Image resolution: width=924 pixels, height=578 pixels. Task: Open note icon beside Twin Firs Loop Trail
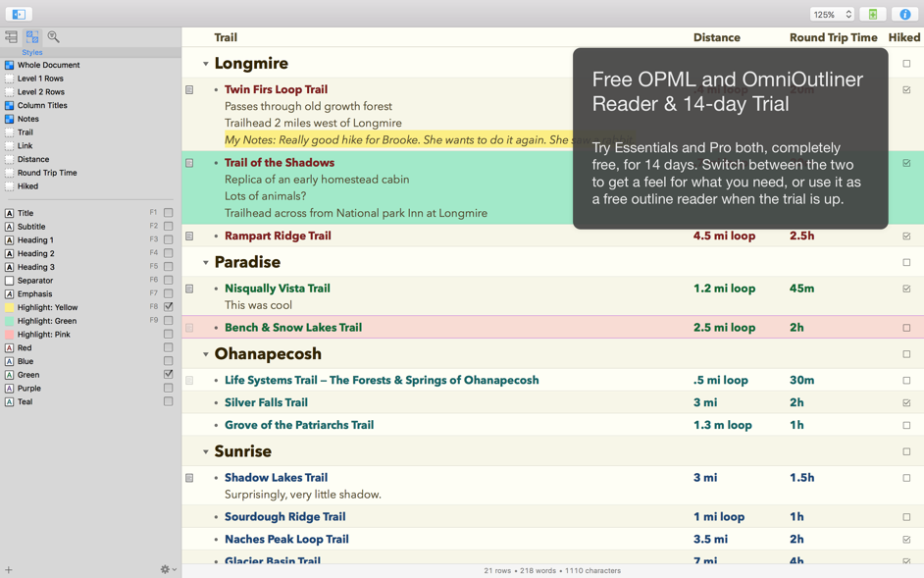pyautogui.click(x=189, y=90)
